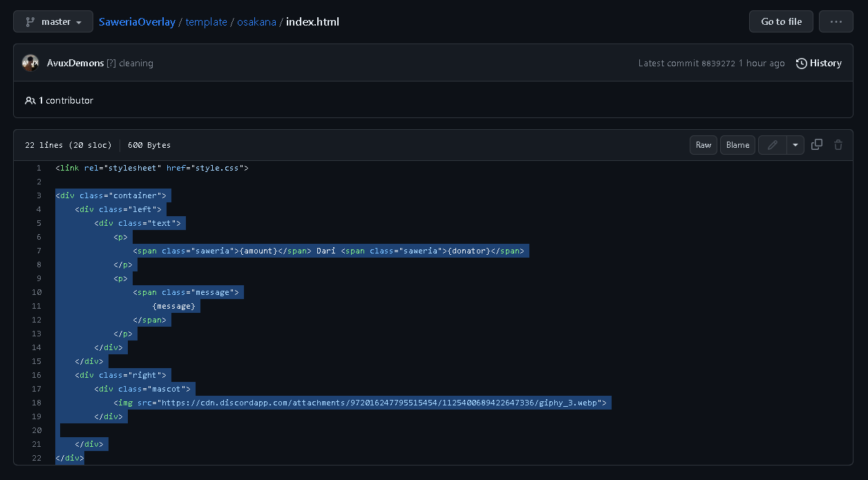Screen dimensions: 868x480
Task: Copy the raw file contents icon
Action: click(817, 144)
